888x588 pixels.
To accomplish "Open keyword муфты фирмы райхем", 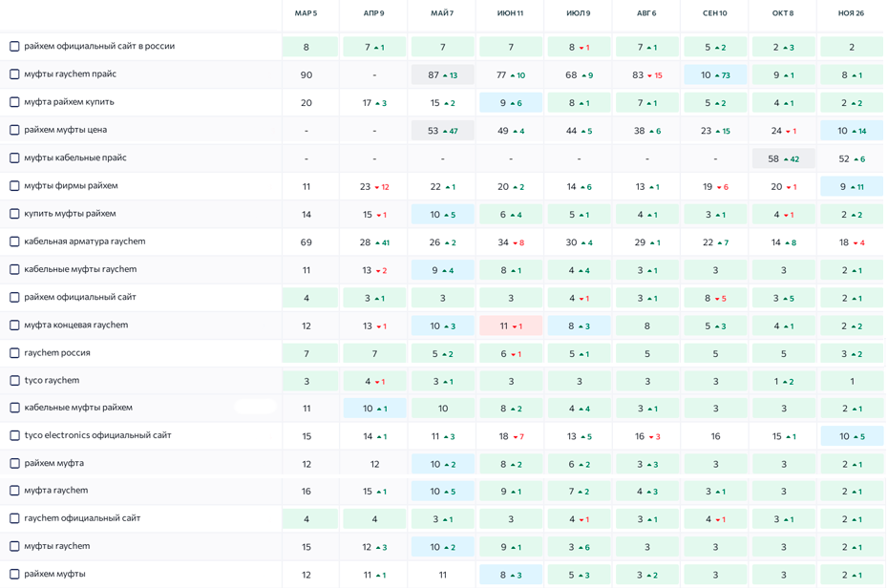I will pos(71,185).
